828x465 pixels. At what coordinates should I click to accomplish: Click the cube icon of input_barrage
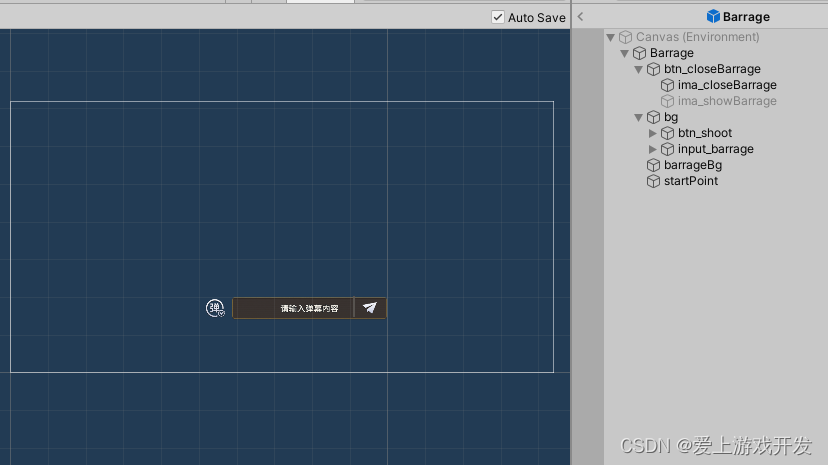pos(667,149)
